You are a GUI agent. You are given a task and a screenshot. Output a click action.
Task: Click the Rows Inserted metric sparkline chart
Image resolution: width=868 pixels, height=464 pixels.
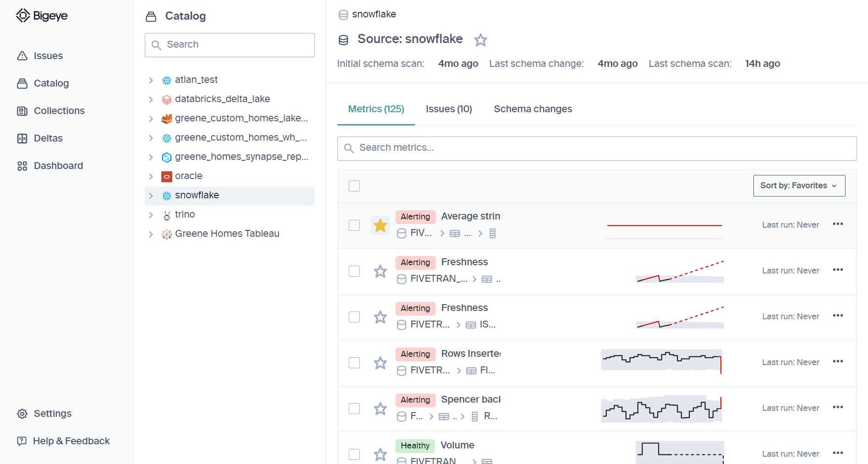[x=662, y=361]
